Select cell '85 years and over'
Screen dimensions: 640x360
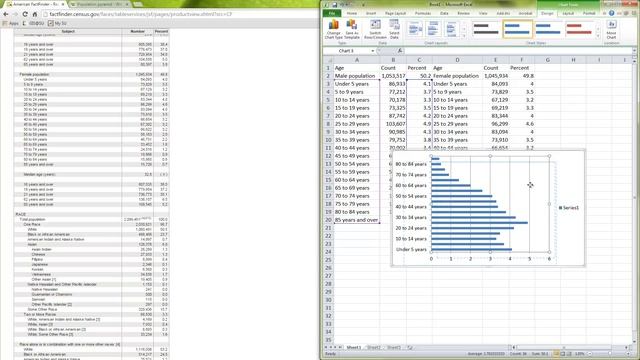click(356, 220)
